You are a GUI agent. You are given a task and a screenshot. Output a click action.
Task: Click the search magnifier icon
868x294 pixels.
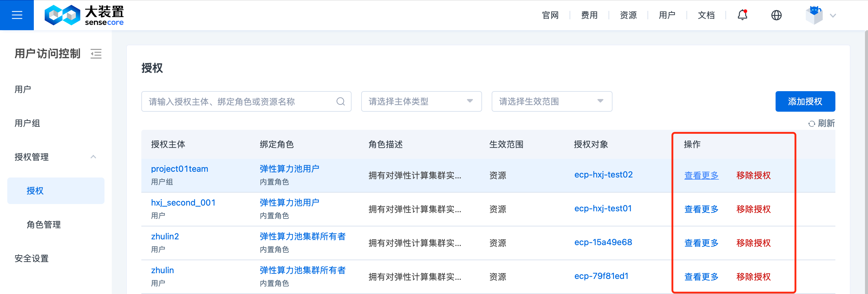click(x=341, y=101)
